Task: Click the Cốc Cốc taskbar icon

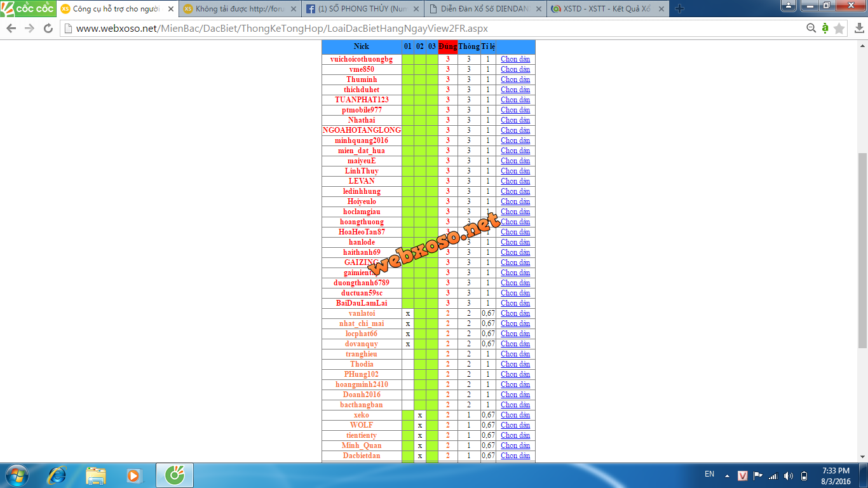Action: click(174, 475)
